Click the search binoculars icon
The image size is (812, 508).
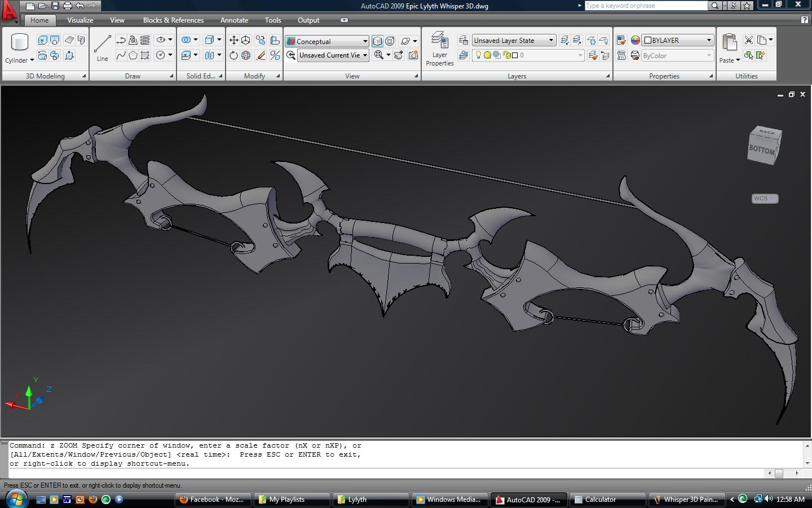coord(715,6)
